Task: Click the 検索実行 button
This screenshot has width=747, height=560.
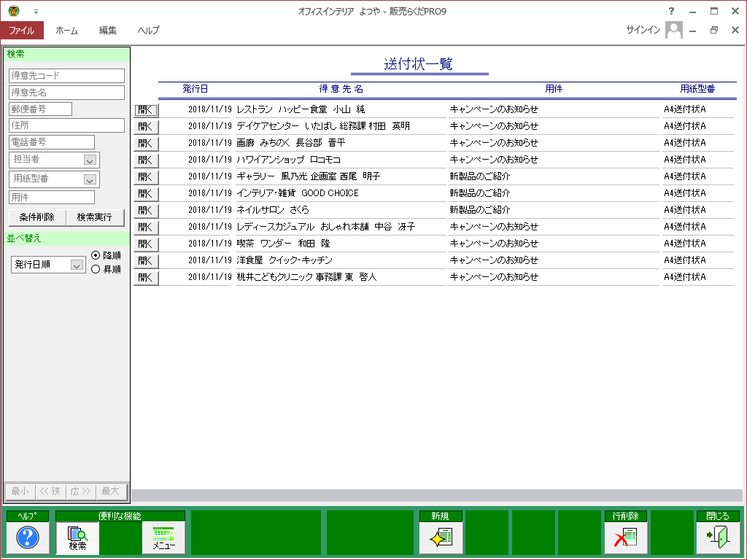Action: click(x=95, y=217)
